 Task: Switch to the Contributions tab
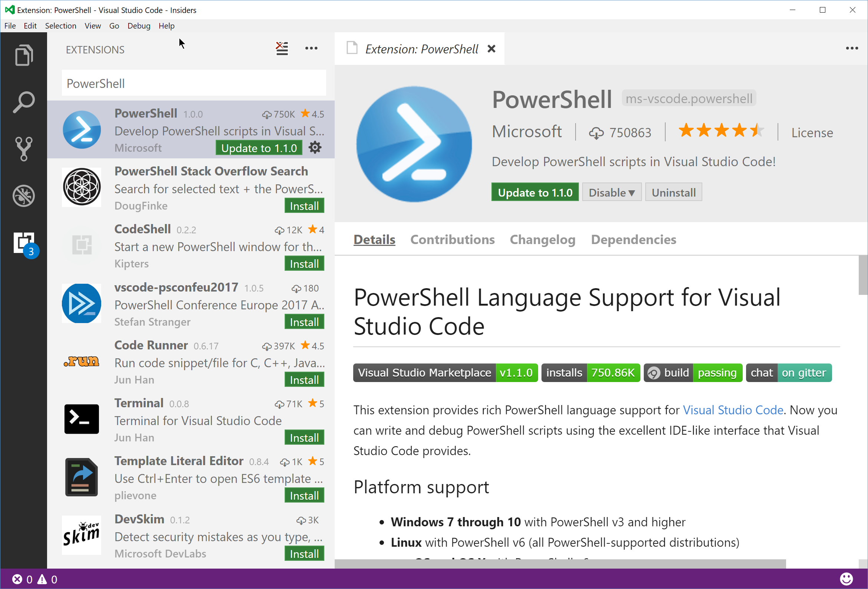pos(452,240)
